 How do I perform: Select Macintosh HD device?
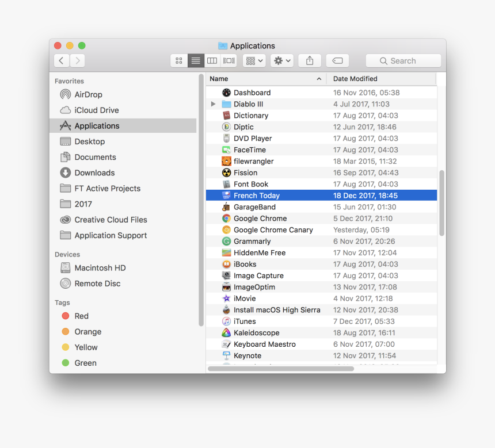pyautogui.click(x=123, y=268)
